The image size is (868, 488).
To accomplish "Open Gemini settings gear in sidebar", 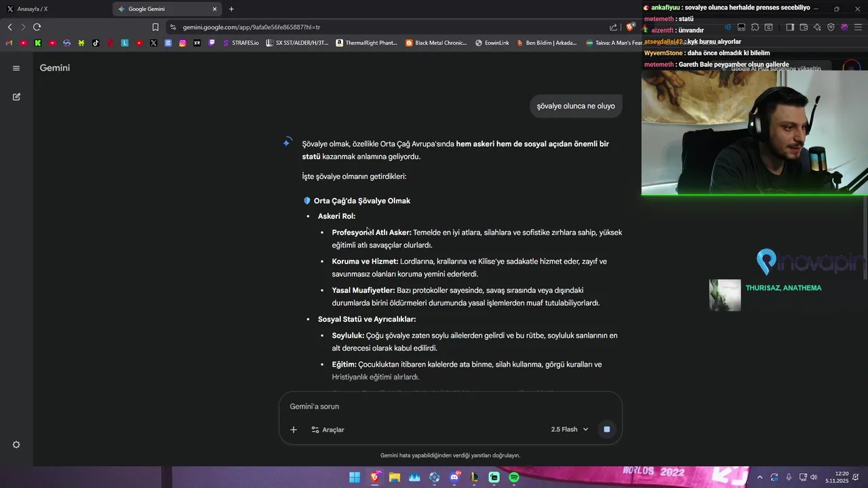I will click(16, 445).
